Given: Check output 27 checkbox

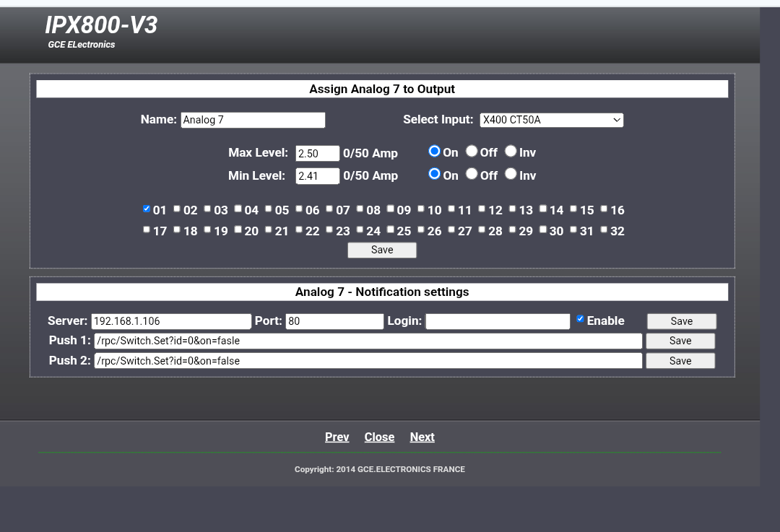Looking at the screenshot, I should pyautogui.click(x=451, y=230).
